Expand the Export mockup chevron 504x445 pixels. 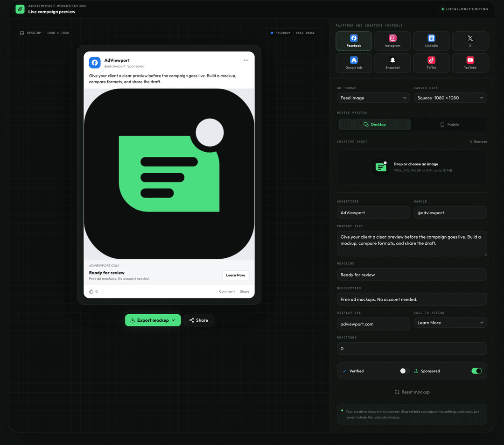click(173, 320)
